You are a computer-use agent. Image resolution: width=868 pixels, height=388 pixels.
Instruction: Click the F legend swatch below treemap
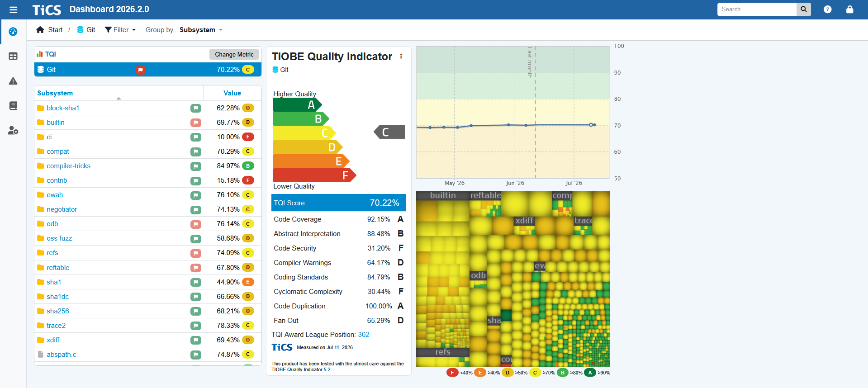[x=452, y=373]
